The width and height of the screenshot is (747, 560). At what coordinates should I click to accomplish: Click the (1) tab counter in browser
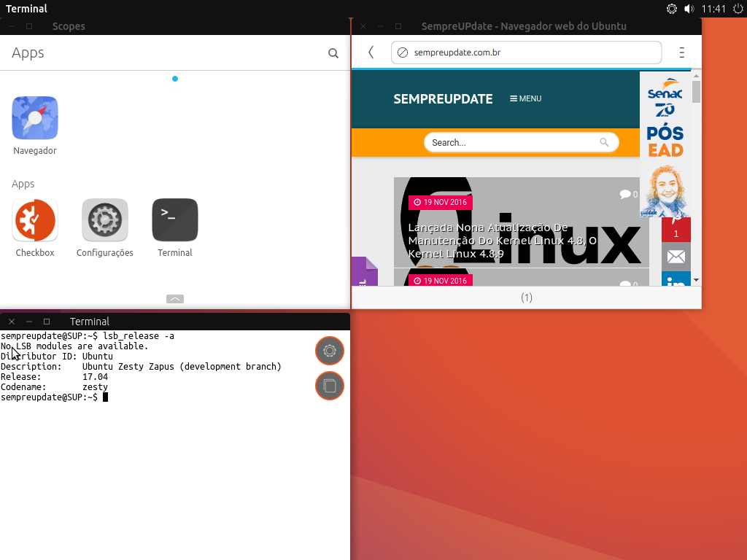coord(527,297)
